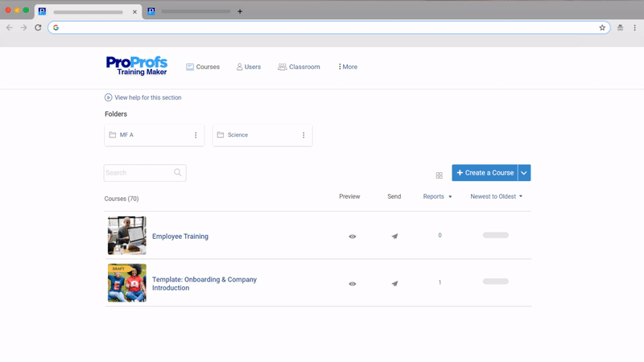Send the Onboarding template via paper plane icon

tap(394, 283)
